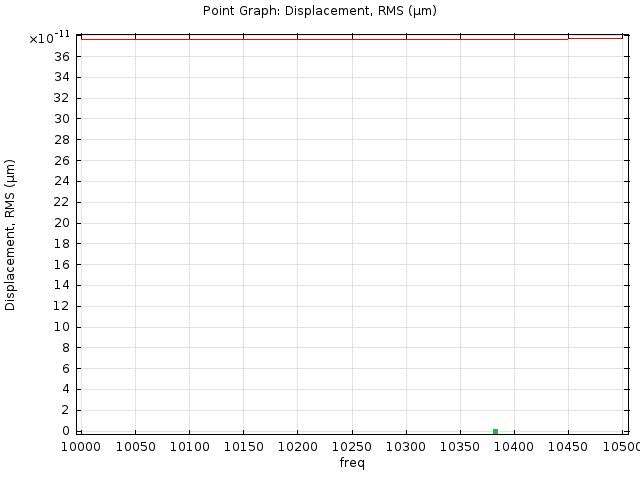Click the 10300 x-axis tick label
This screenshot has width=640, height=480.
[405, 446]
